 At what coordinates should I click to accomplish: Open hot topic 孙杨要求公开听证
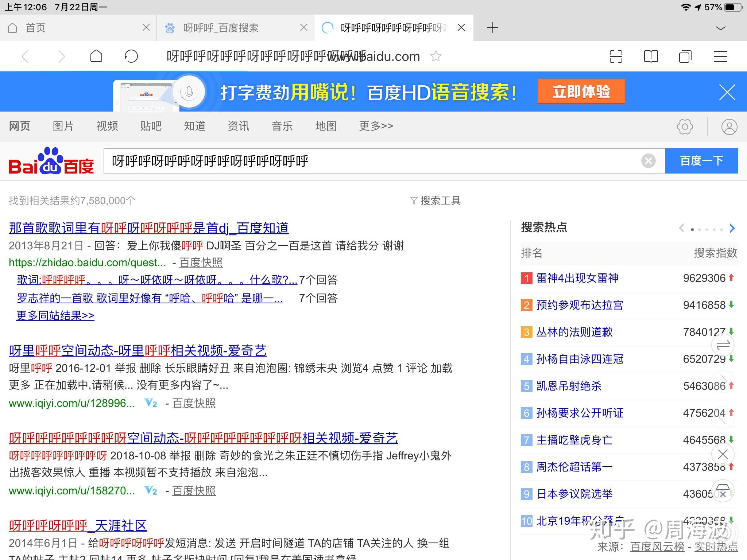[x=580, y=413]
